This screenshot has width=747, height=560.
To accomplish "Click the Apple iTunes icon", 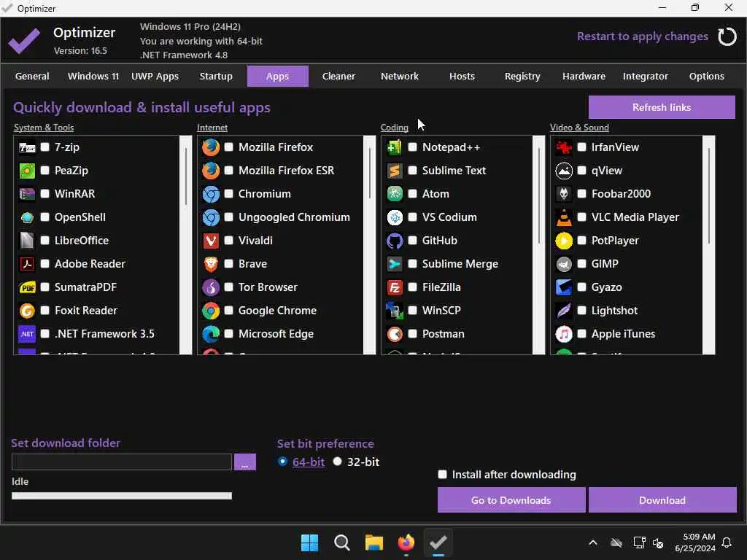I will coord(564,334).
